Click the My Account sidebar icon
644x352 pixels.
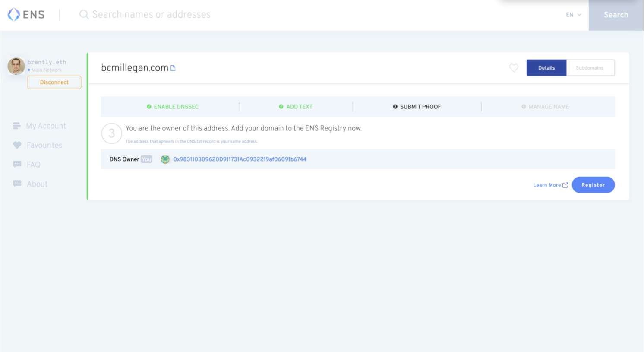click(x=17, y=126)
